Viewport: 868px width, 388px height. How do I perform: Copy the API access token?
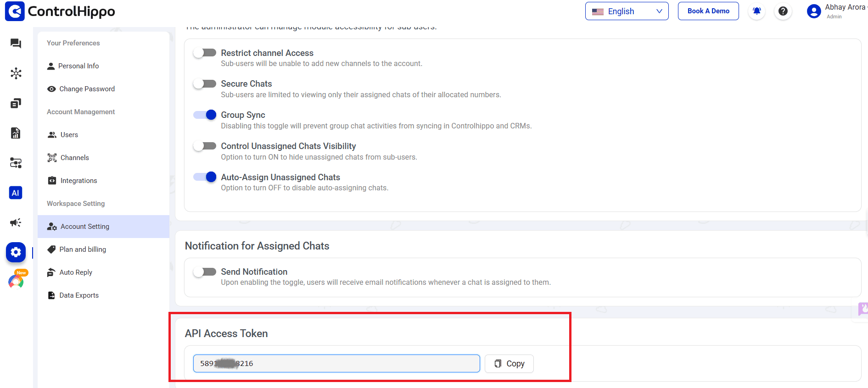point(509,364)
